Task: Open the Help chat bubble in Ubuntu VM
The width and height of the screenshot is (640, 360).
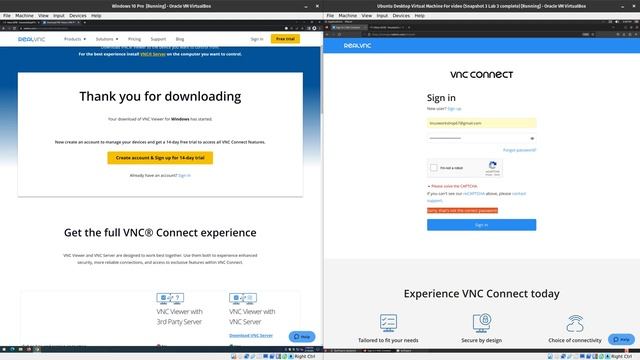Action: 621,339
